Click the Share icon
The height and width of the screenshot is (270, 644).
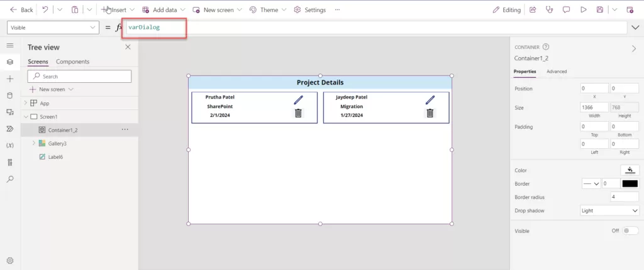[533, 10]
